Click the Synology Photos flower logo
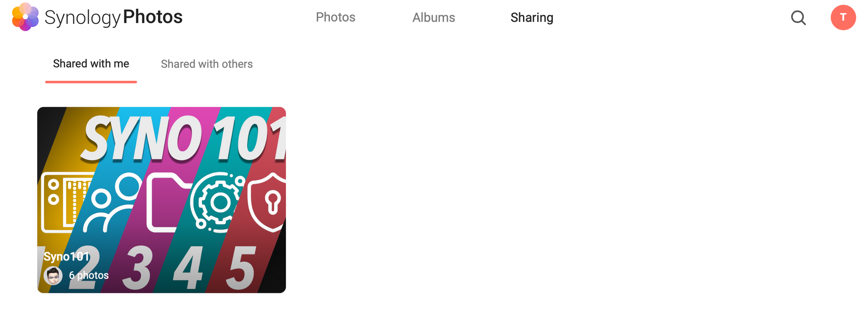This screenshot has width=868, height=309. point(25,17)
